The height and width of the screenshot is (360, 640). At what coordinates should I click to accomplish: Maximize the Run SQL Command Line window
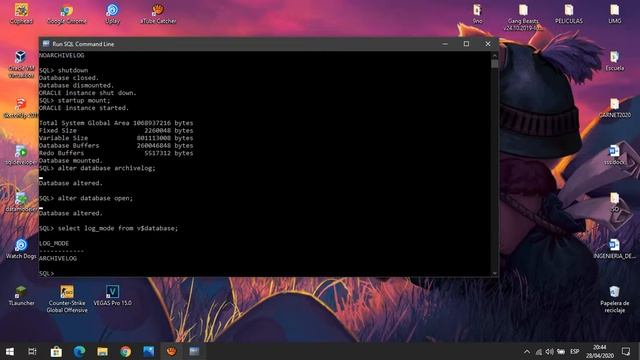click(466, 44)
